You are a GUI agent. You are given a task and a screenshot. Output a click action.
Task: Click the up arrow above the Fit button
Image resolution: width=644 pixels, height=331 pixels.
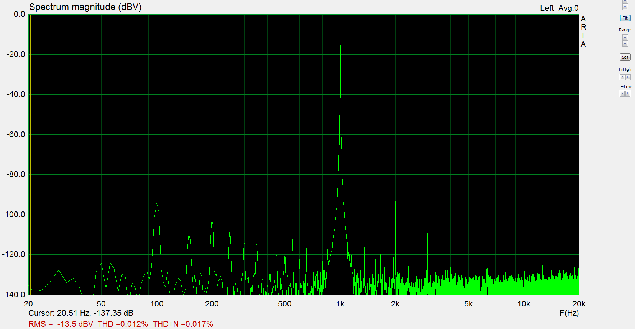[x=625, y=2]
